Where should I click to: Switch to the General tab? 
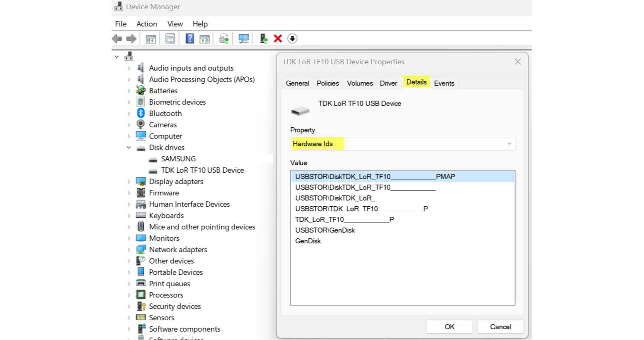[297, 83]
